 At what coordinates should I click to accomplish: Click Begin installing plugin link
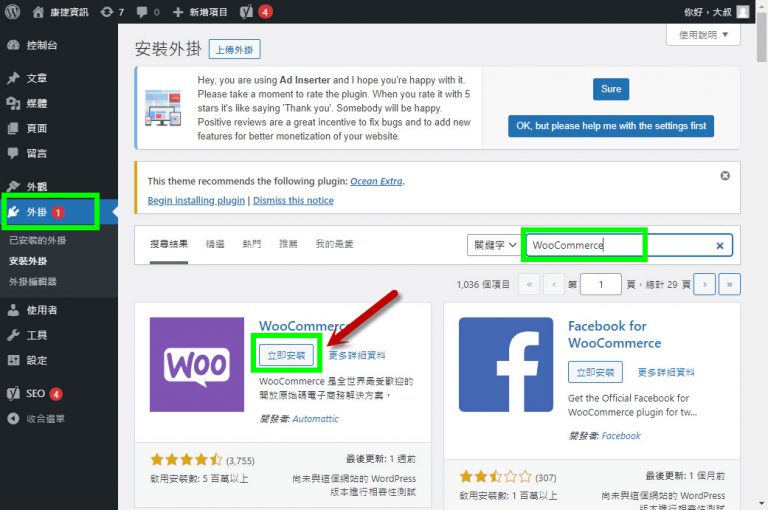(196, 200)
